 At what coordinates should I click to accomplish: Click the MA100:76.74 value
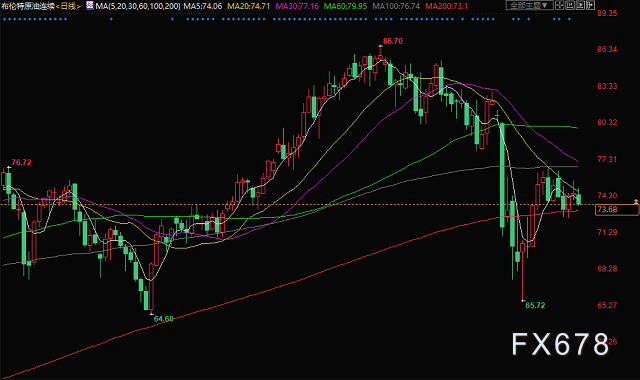(x=396, y=6)
